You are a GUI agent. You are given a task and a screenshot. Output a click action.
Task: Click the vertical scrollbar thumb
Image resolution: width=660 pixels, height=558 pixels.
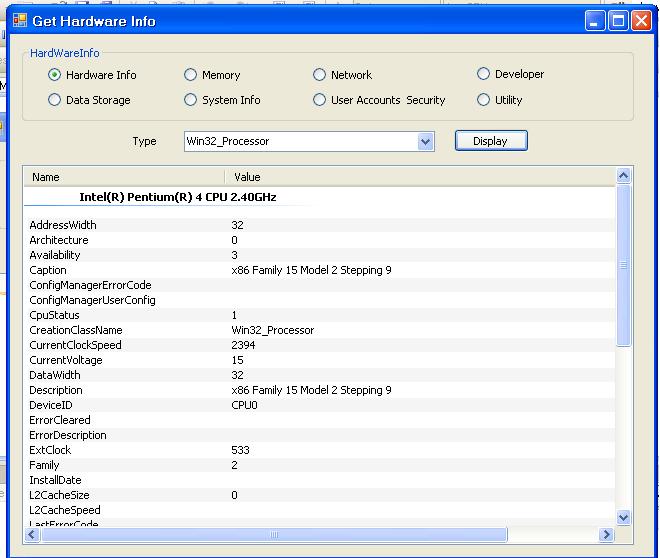(623, 265)
